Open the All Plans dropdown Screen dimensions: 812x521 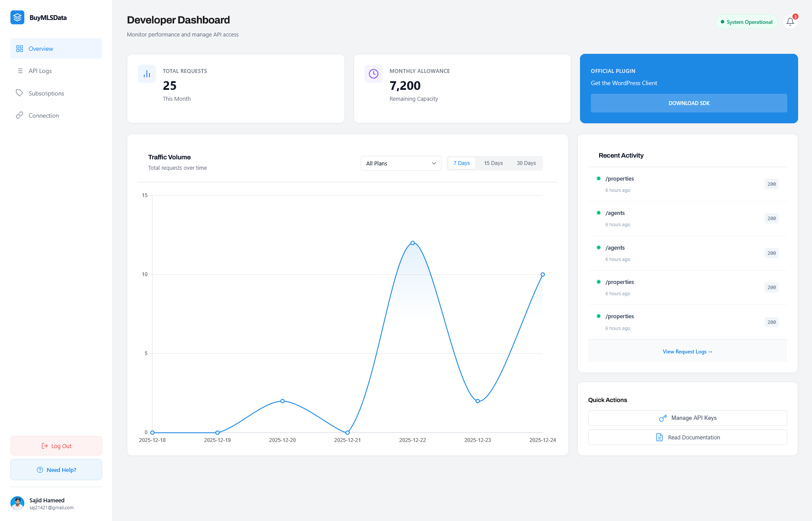click(x=400, y=163)
